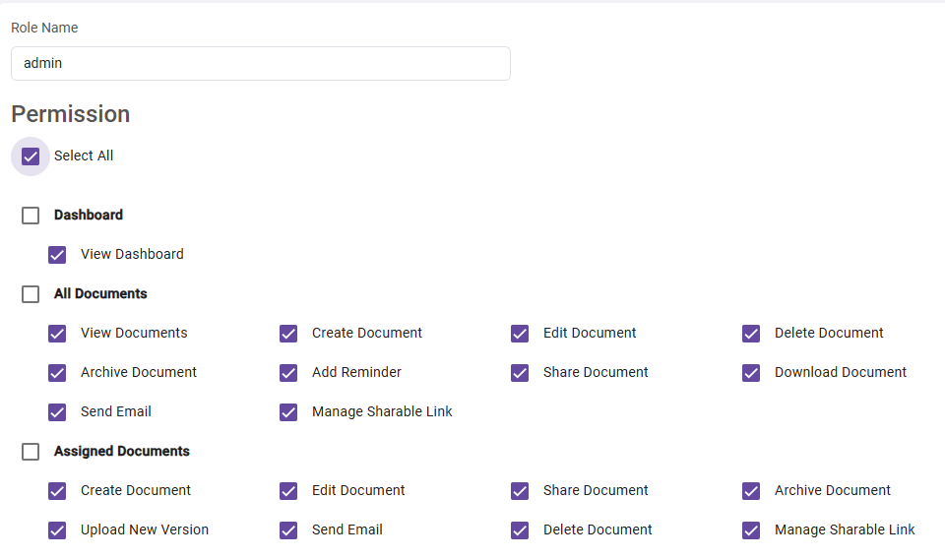The image size is (945, 560).
Task: Uncheck Delete Document under Assigned Documents
Action: pos(520,530)
